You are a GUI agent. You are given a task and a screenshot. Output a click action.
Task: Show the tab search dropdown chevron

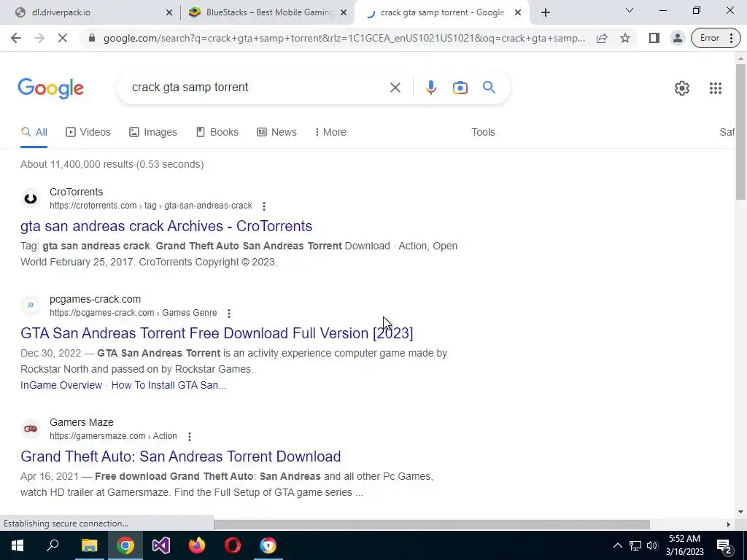point(630,10)
